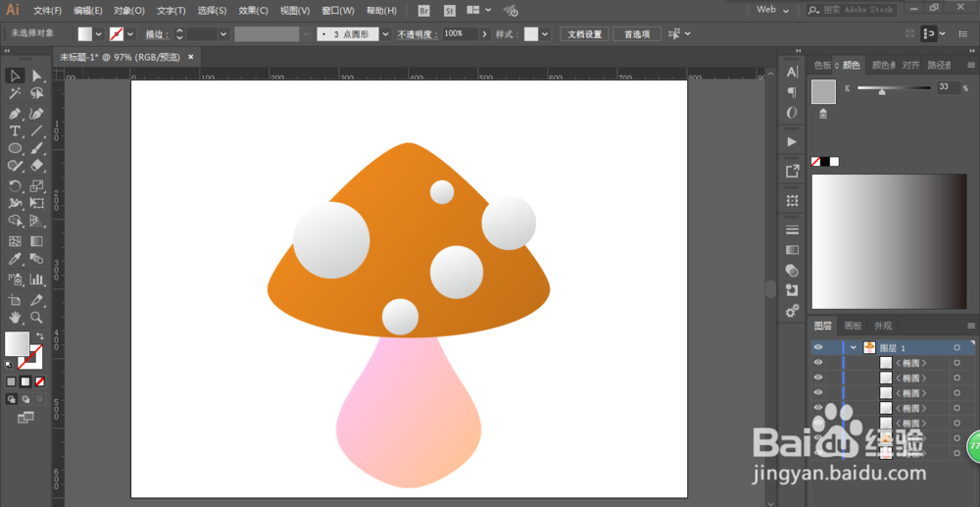Select the Magic Wand tool
980x507 pixels.
(x=15, y=94)
